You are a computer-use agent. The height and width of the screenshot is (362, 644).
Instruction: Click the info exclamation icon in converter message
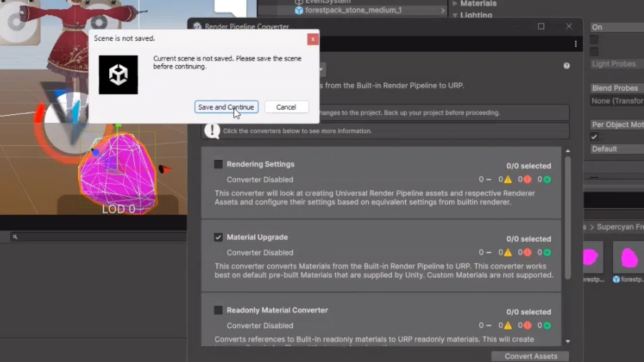click(x=212, y=131)
